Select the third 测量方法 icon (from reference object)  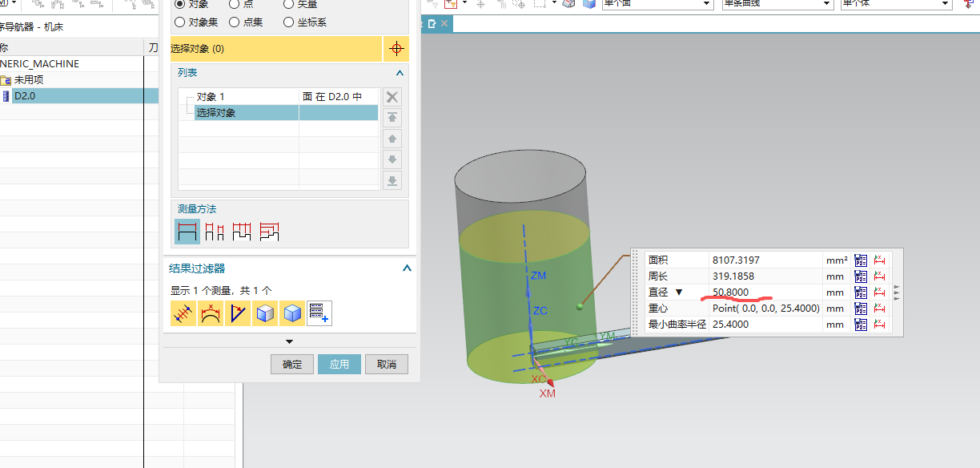(242, 232)
